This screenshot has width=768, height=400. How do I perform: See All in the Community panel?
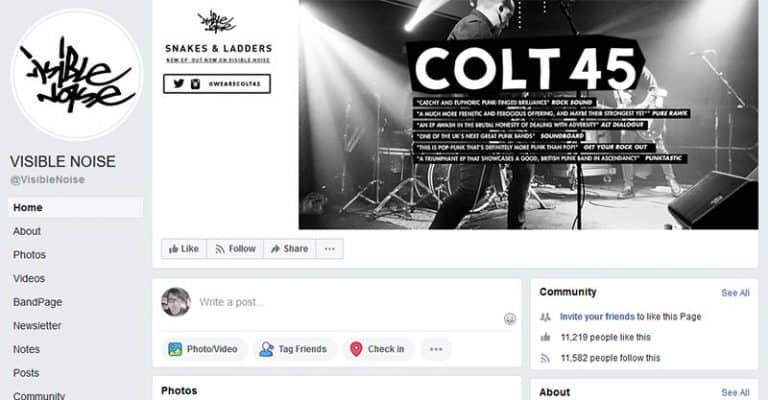point(735,293)
